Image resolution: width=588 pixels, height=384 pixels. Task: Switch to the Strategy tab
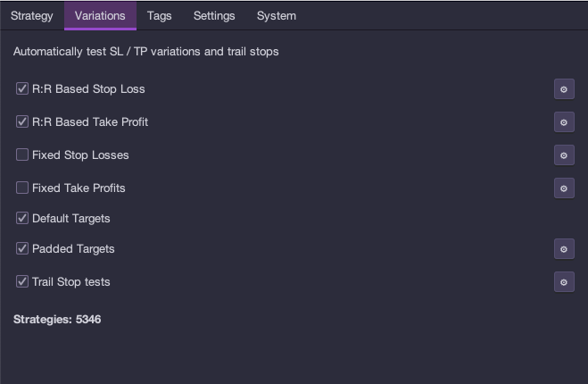[32, 16]
